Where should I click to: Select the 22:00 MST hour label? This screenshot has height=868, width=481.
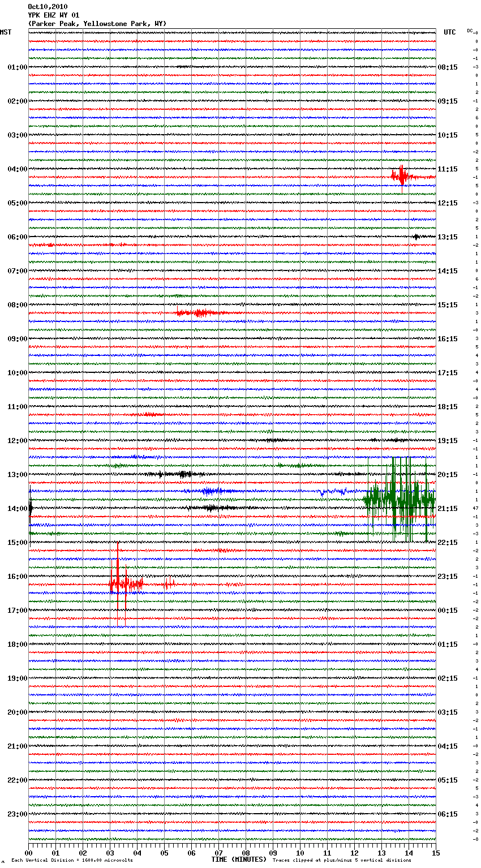click(x=17, y=780)
